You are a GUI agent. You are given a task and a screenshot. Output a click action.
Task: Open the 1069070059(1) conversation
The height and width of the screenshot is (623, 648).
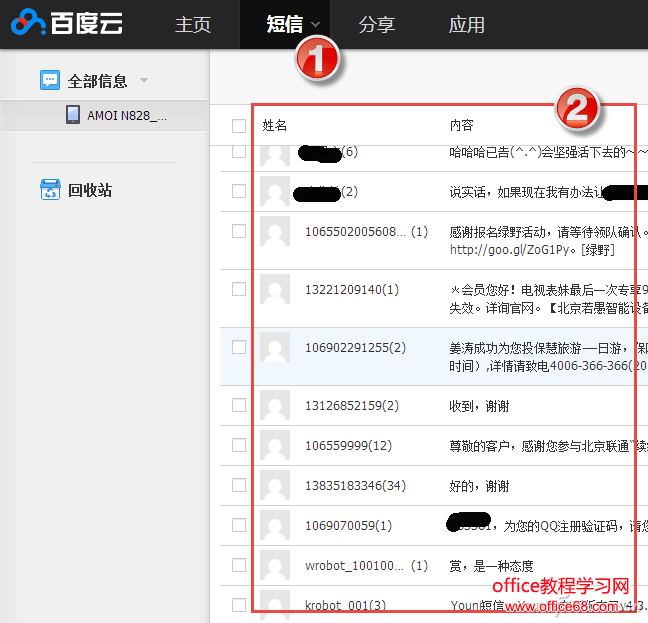(348, 526)
